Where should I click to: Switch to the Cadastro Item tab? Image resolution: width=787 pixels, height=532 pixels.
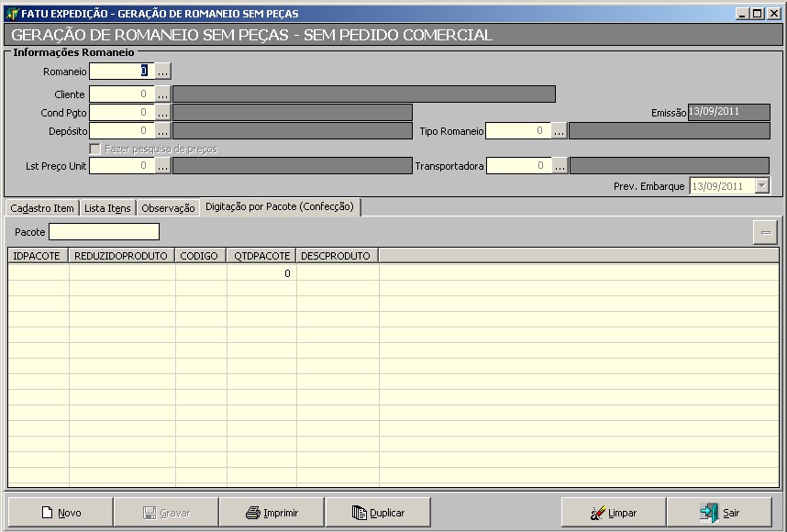tap(41, 208)
